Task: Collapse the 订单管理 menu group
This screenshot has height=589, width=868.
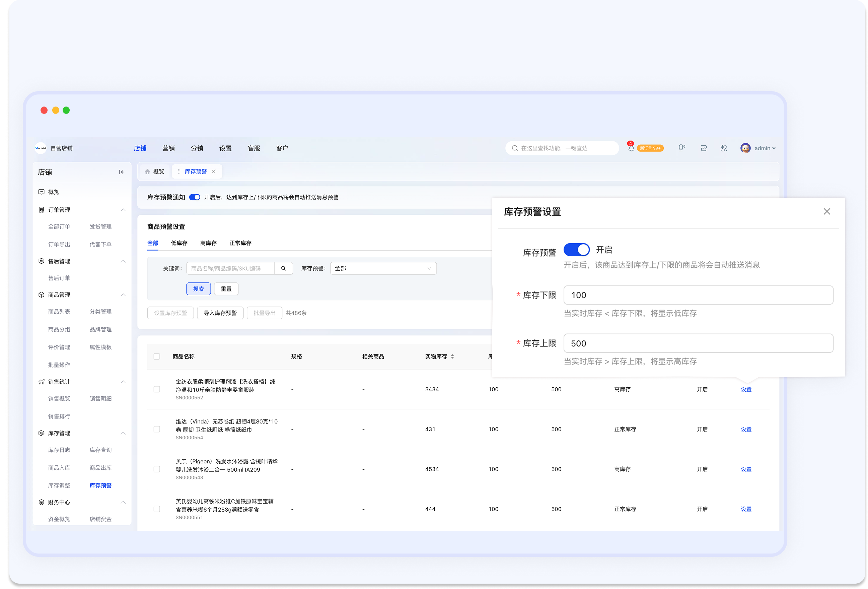Action: click(123, 210)
